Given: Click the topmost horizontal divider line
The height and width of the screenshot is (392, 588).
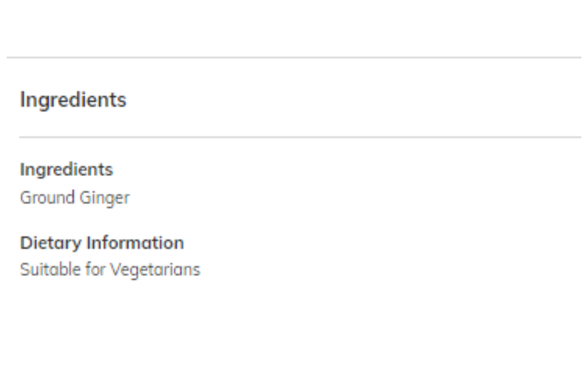Looking at the screenshot, I should [x=294, y=57].
